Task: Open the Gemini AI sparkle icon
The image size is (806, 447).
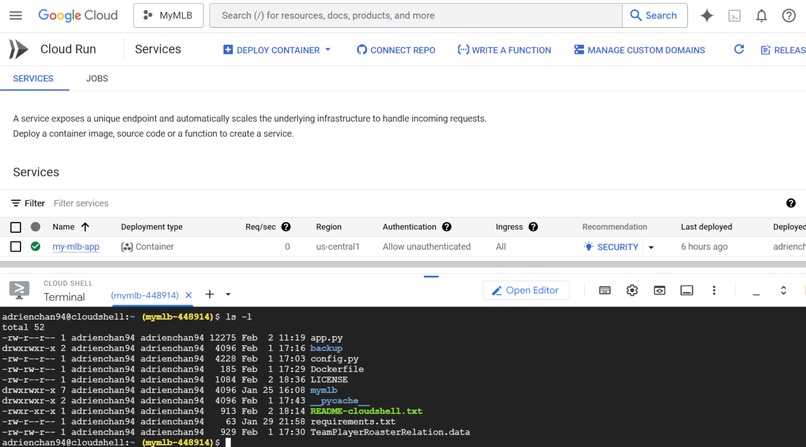Action: coord(707,16)
